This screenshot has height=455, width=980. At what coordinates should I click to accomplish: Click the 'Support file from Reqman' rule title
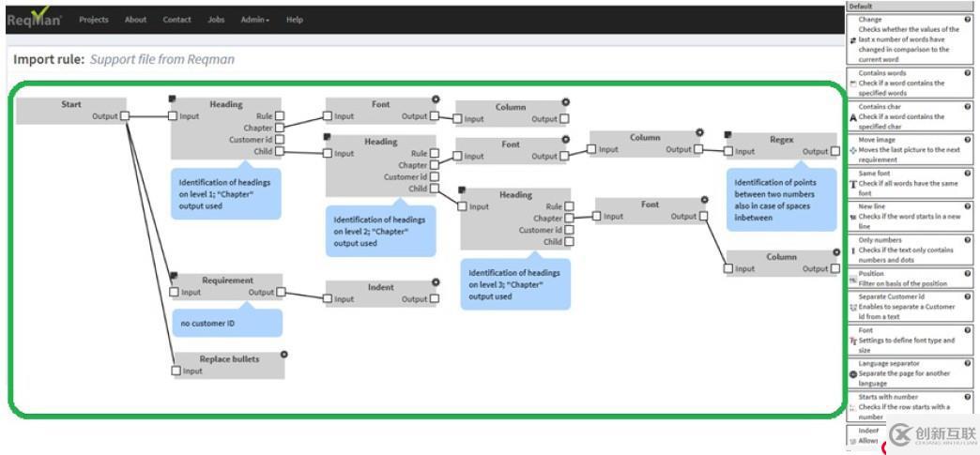click(162, 59)
